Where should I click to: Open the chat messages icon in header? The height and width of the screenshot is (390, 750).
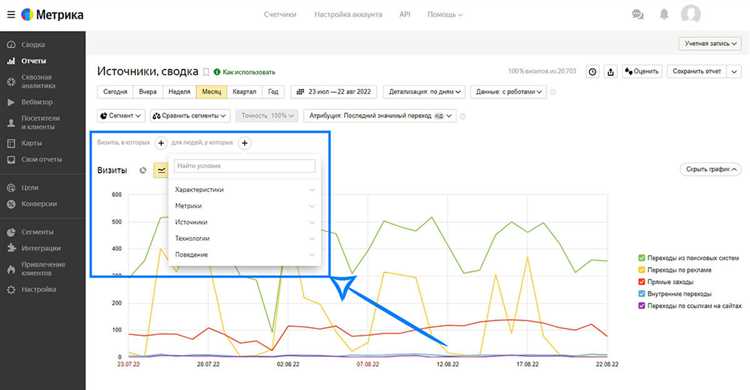[x=637, y=14]
